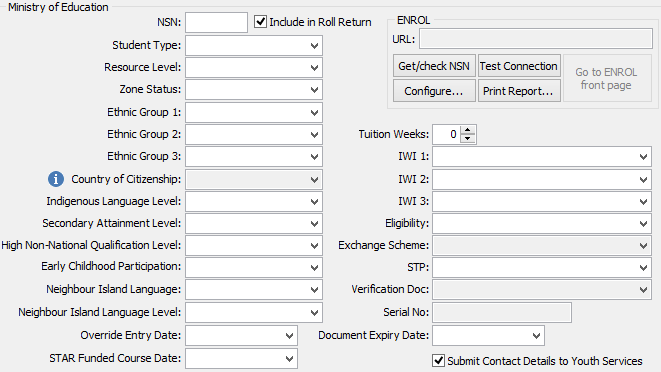Decrease Tuition Weeks with down arrow
Screen dimensions: 661x372
(x=468, y=139)
